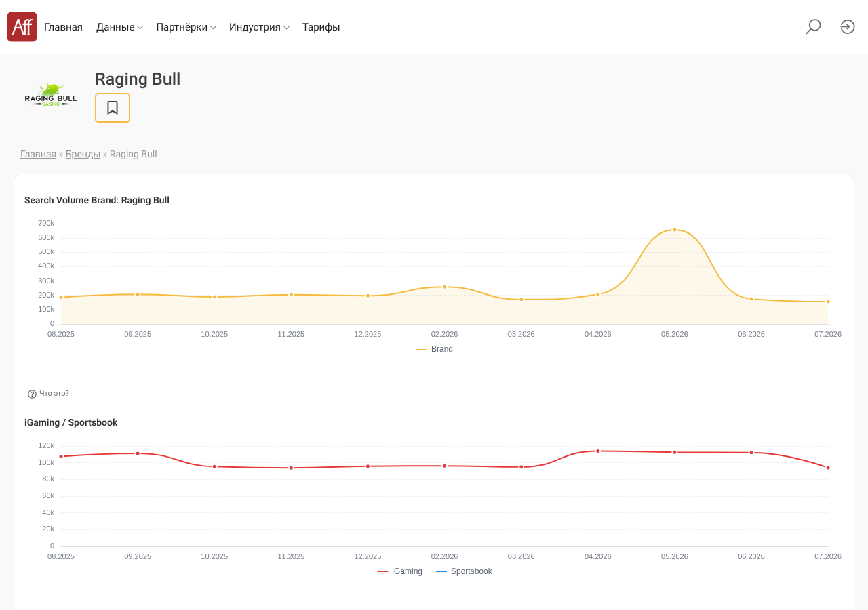868x610 pixels.
Task: Click the 120k axis label
Action: pyautogui.click(x=46, y=445)
